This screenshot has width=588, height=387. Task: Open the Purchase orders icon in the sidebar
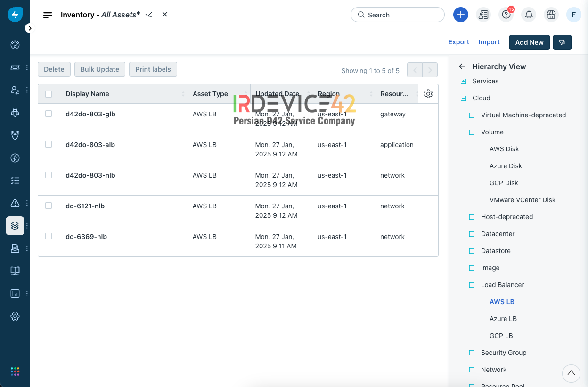tap(15, 248)
